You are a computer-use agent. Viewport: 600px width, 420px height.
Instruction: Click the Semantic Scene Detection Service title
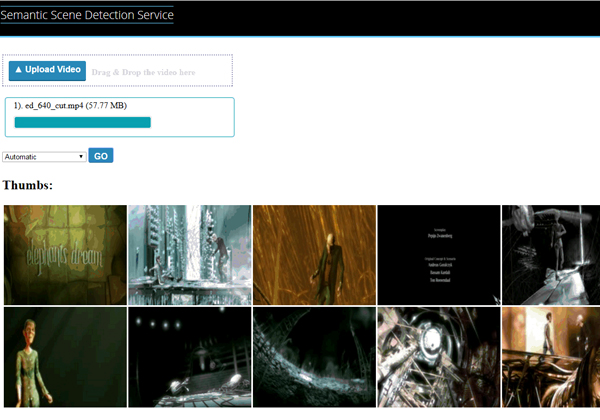[86, 15]
